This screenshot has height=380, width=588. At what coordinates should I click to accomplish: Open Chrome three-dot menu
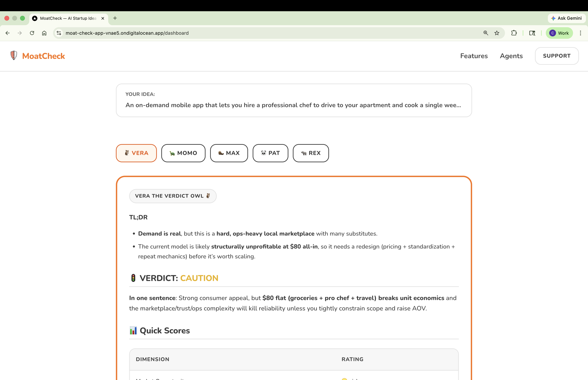point(580,33)
